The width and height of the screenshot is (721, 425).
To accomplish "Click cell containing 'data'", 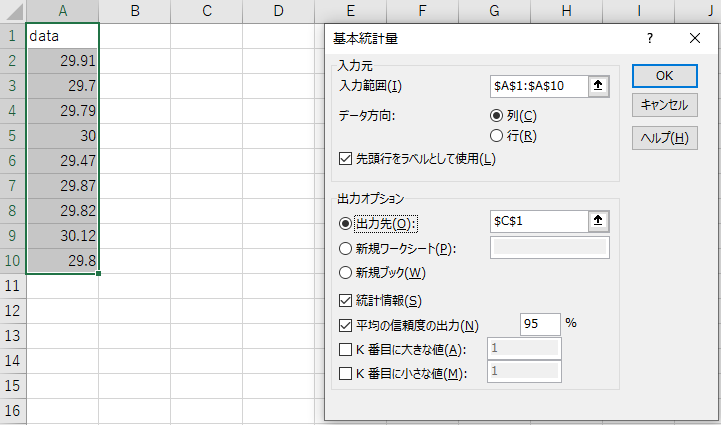I will pyautogui.click(x=63, y=36).
